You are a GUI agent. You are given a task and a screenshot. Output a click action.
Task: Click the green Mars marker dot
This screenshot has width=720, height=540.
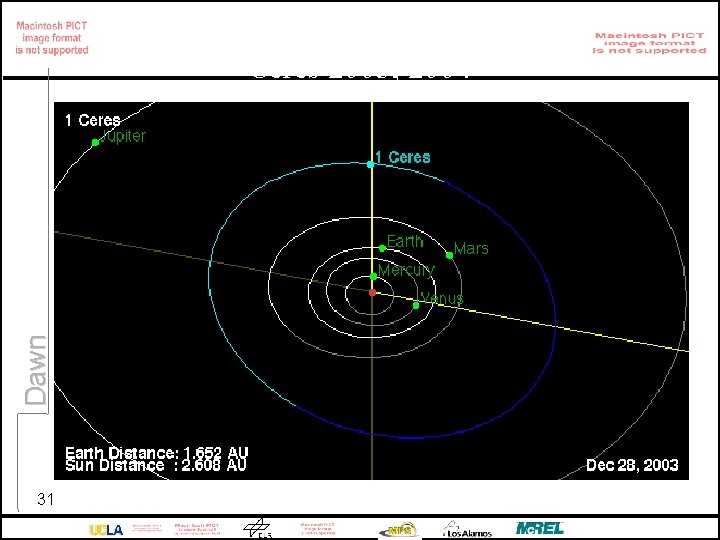click(450, 255)
